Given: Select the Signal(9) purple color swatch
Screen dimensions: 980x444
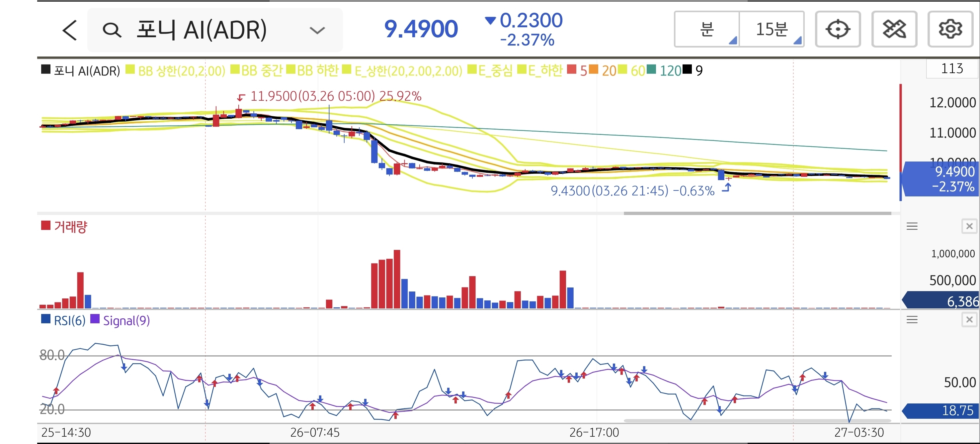Looking at the screenshot, I should pos(95,319).
